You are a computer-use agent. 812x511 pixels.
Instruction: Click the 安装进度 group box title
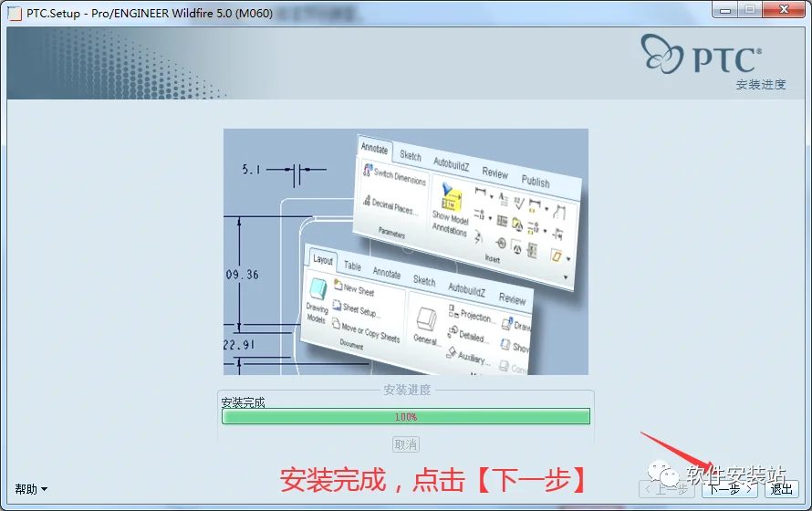[407, 390]
